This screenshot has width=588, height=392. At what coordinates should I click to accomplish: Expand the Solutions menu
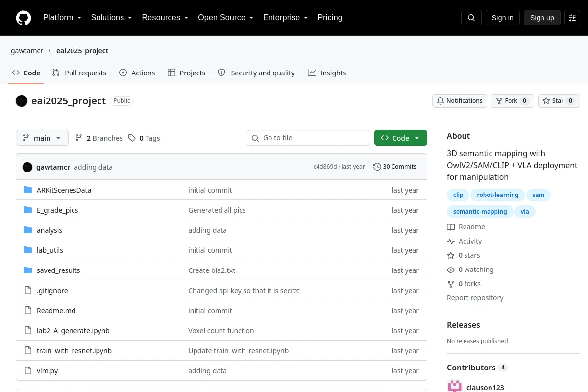(111, 18)
